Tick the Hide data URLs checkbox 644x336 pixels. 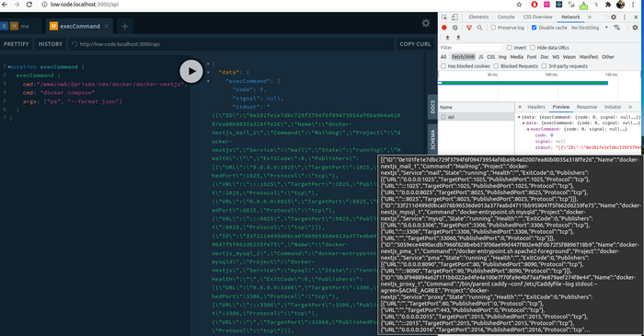point(533,47)
